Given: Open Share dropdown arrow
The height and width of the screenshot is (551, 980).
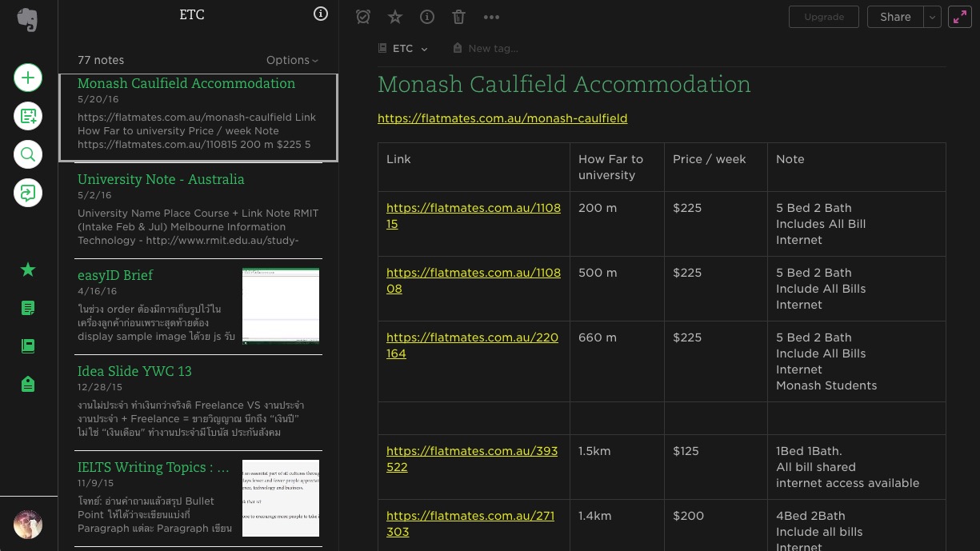Looking at the screenshot, I should coord(933,17).
